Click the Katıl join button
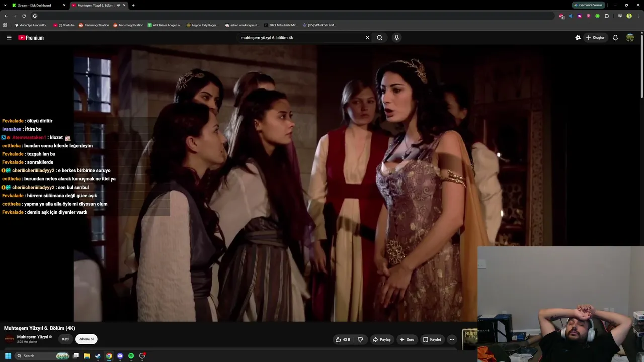Image resolution: width=644 pixels, height=362 pixels. [65, 339]
